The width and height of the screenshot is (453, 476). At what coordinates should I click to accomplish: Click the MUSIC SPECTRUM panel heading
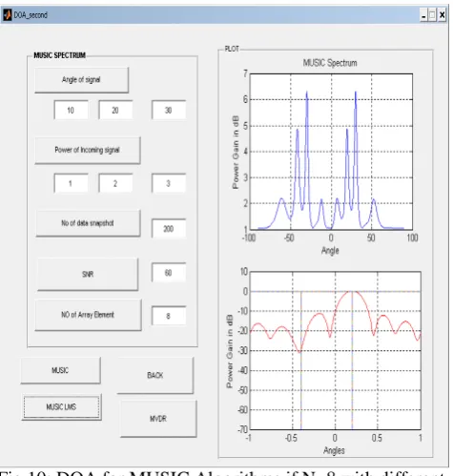coord(60,55)
